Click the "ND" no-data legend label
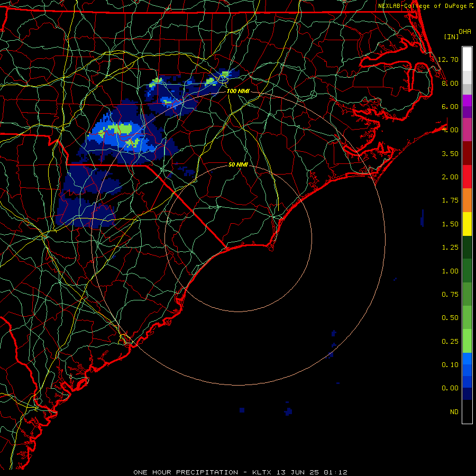The width and height of the screenshot is (476, 476). pos(454,412)
